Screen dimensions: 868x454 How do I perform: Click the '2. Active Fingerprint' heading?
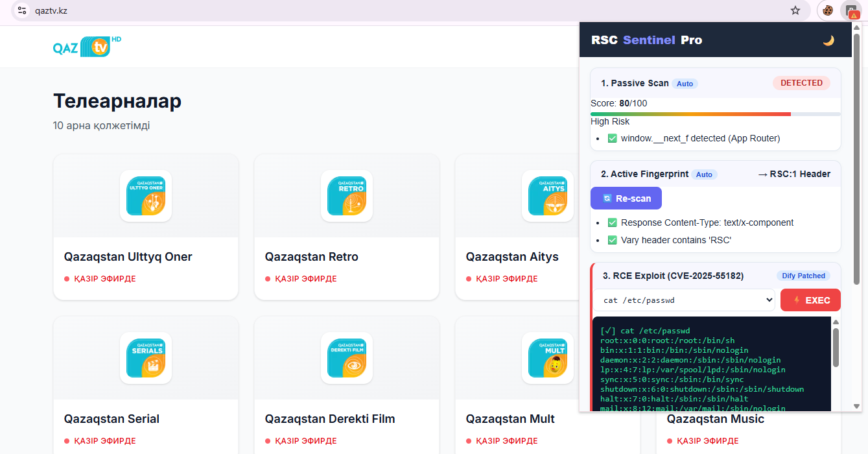coord(644,174)
